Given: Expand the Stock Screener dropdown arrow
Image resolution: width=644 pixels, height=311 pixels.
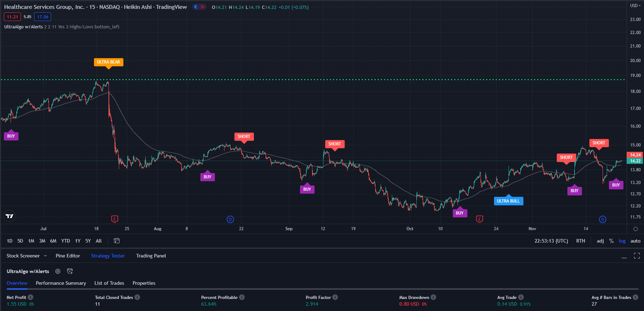Looking at the screenshot, I should click(x=47, y=256).
